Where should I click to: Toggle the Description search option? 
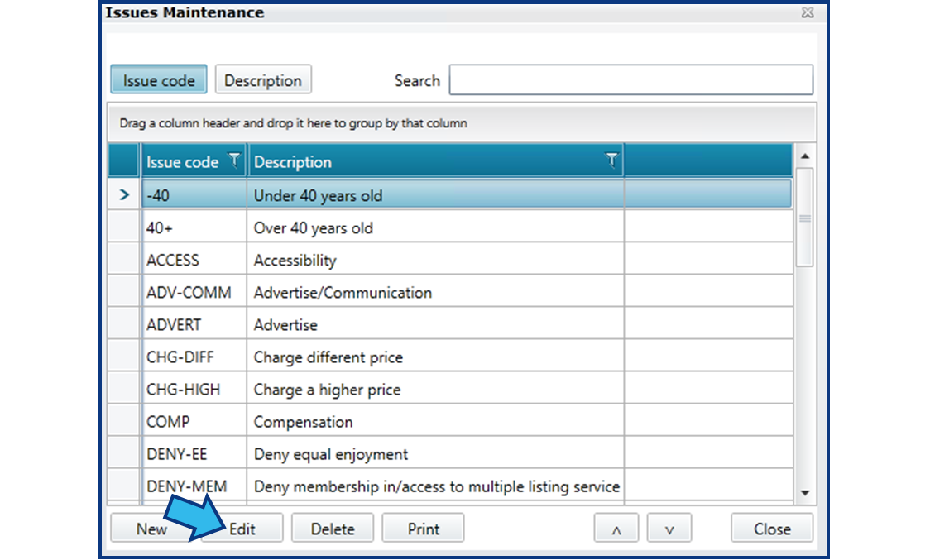tap(263, 79)
